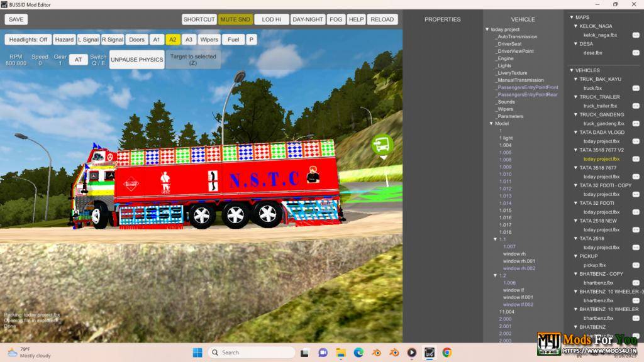
Task: Open options icon for truck.fbx
Action: [636, 88]
